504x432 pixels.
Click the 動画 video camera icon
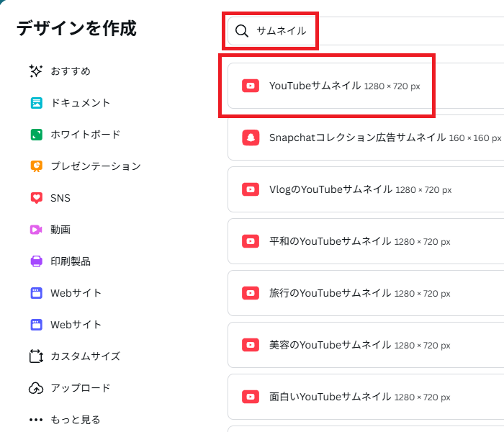pos(36,230)
